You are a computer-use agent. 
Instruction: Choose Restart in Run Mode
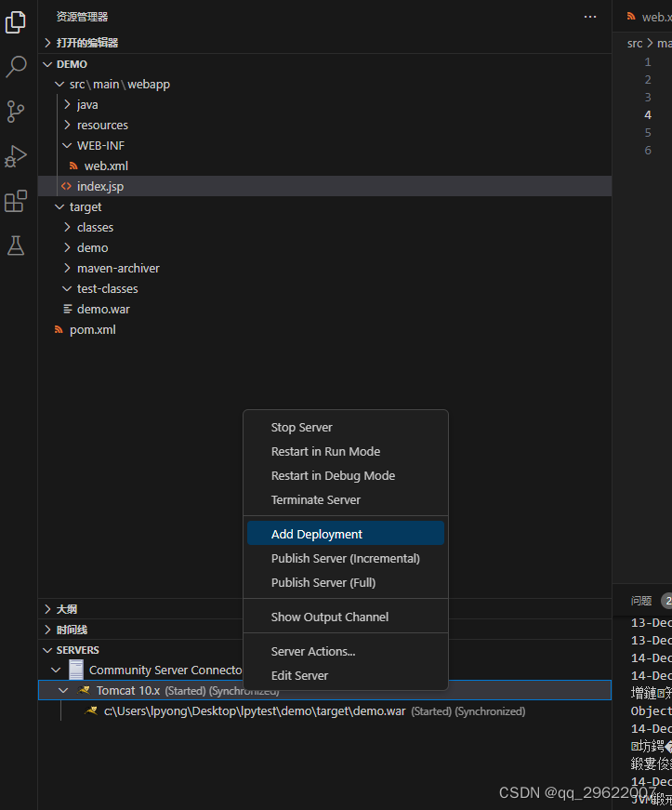click(x=346, y=451)
